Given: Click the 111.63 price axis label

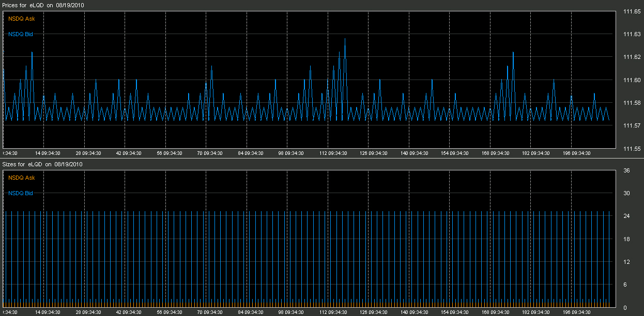Looking at the screenshot, I should [x=632, y=34].
